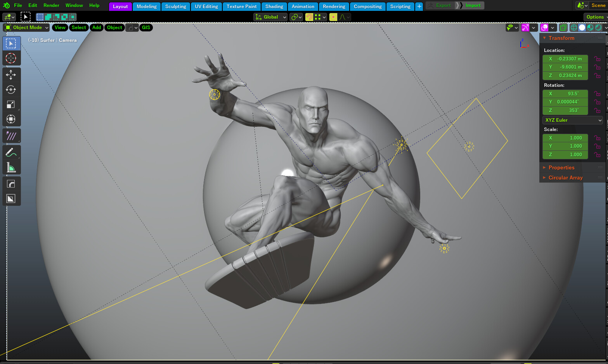Click the tweak arrow select icon
Viewport: 608px width, 364px height.
[25, 17]
